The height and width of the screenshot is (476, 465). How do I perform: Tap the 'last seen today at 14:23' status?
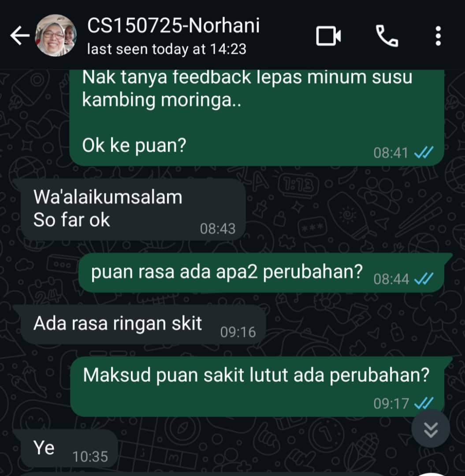(x=167, y=49)
